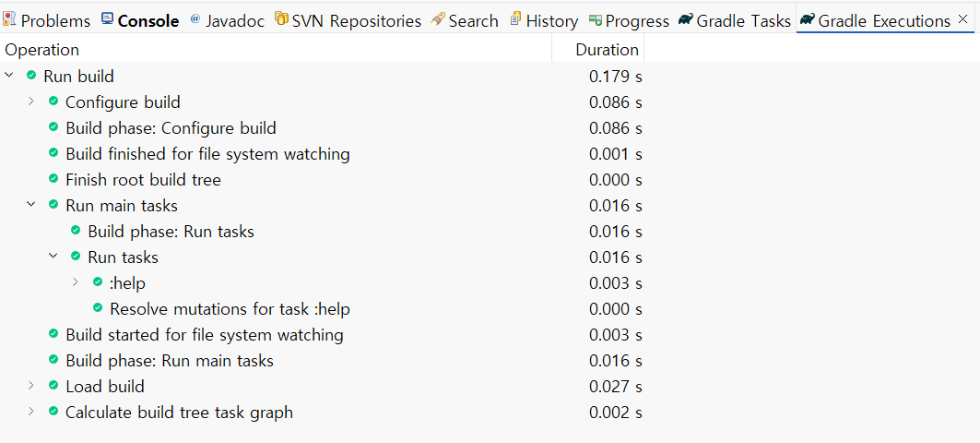Click the Search flashlight icon
The width and height of the screenshot is (980, 443).
pyautogui.click(x=438, y=19)
